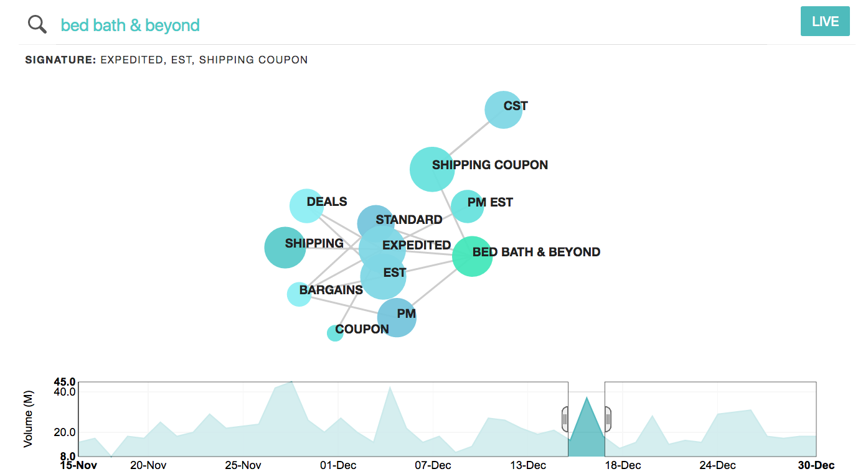868x474 pixels.
Task: Select the CST node bubble
Action: [x=502, y=109]
